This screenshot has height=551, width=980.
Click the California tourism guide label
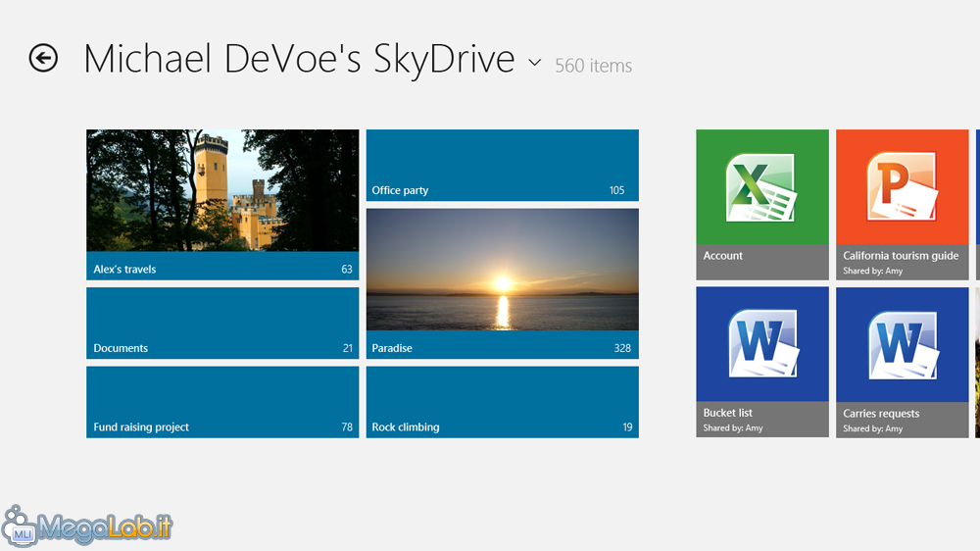tap(901, 256)
